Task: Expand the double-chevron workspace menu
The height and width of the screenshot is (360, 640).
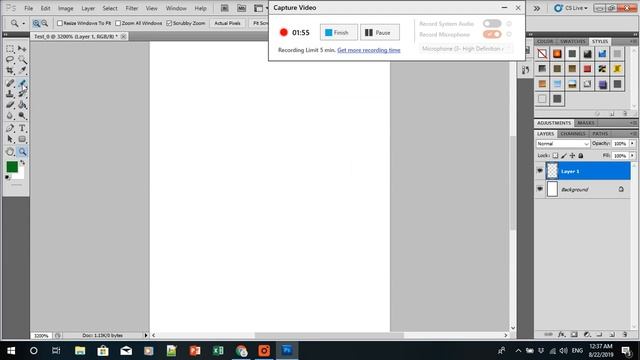Action: 537,8
